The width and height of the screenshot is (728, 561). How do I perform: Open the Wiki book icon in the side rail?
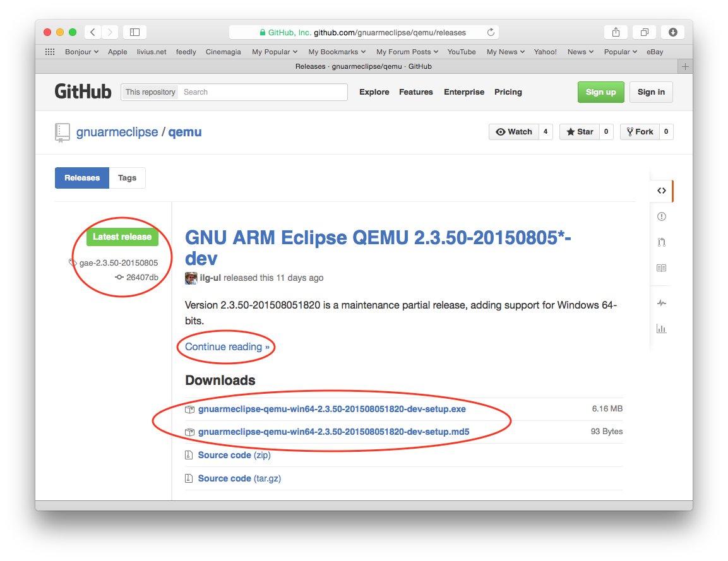pos(662,268)
